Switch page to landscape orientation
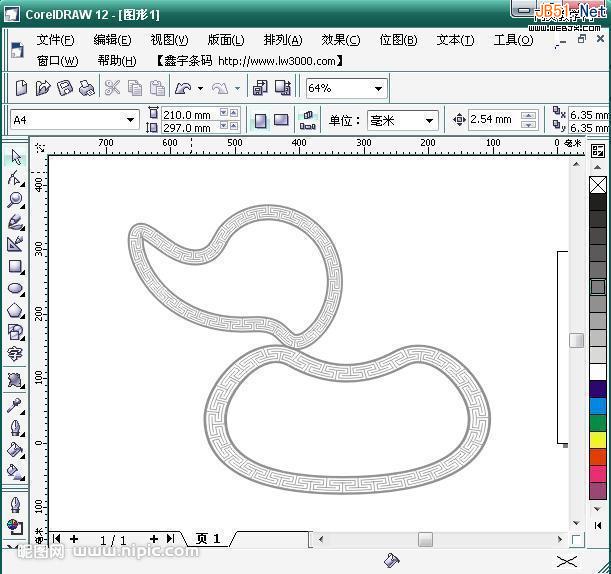 point(281,120)
